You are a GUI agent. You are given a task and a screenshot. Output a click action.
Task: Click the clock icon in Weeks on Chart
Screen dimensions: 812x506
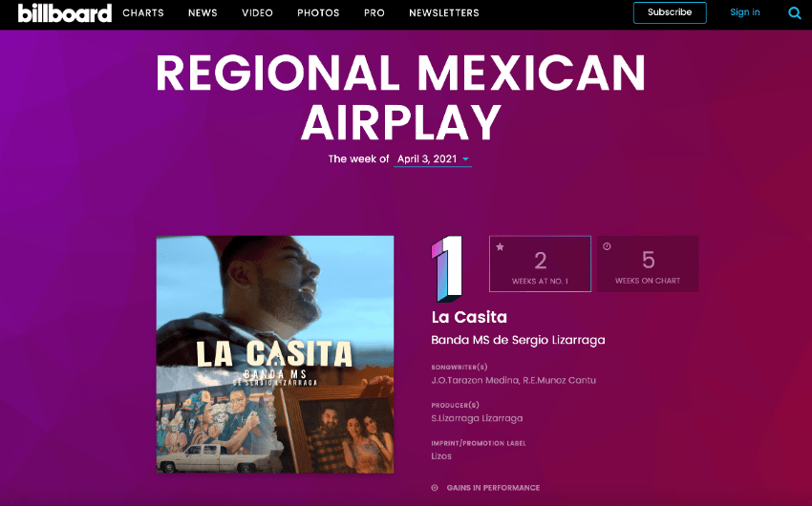pyautogui.click(x=607, y=246)
